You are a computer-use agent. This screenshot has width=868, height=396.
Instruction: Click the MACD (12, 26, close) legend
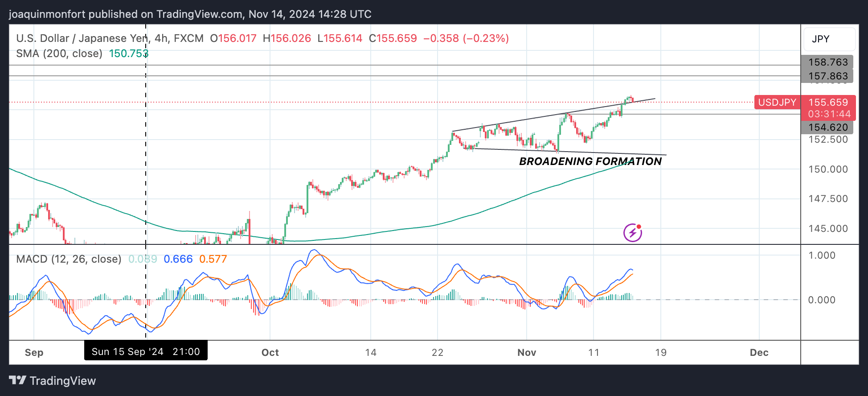69,259
